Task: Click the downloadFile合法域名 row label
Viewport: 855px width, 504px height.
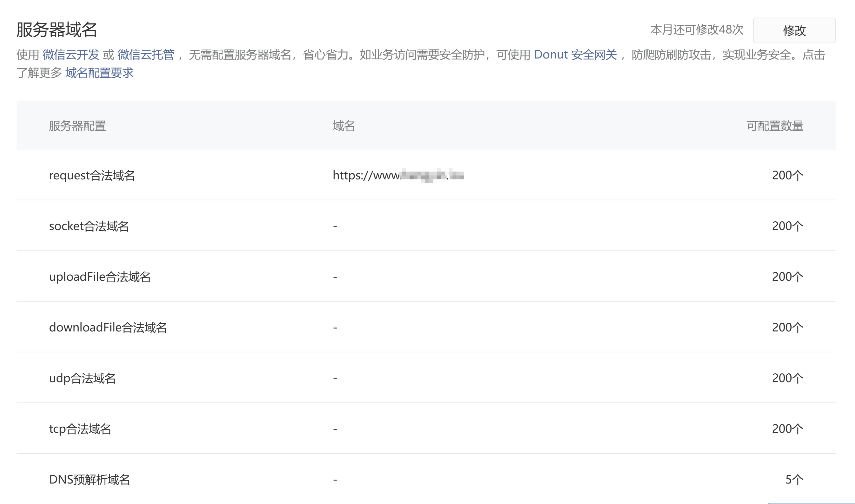Action: [x=108, y=328]
